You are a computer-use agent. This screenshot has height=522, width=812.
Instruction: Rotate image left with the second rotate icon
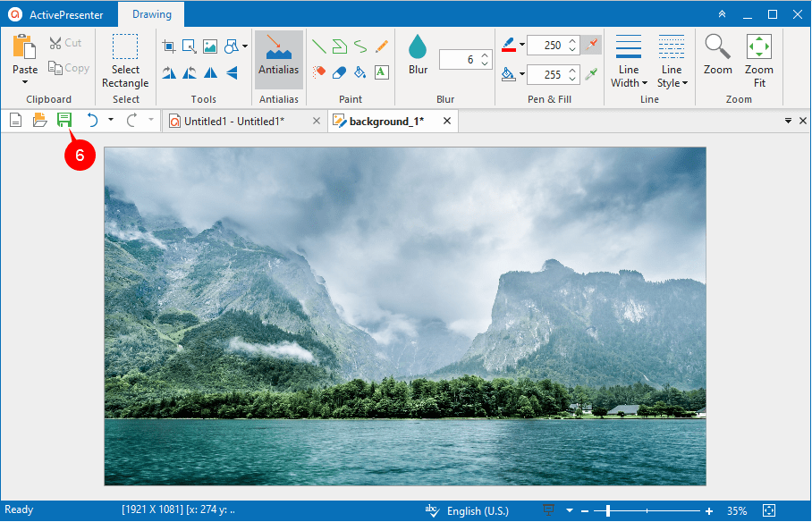click(x=190, y=72)
